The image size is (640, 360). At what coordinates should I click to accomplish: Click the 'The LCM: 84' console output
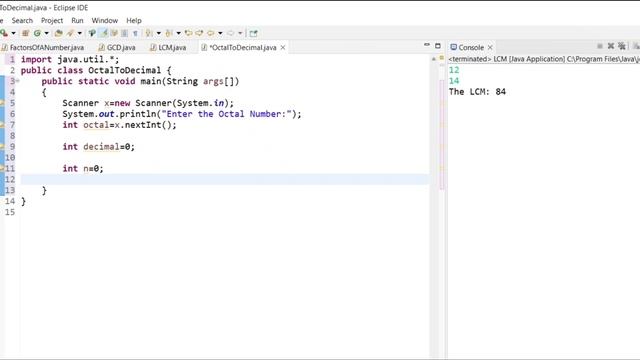click(477, 92)
